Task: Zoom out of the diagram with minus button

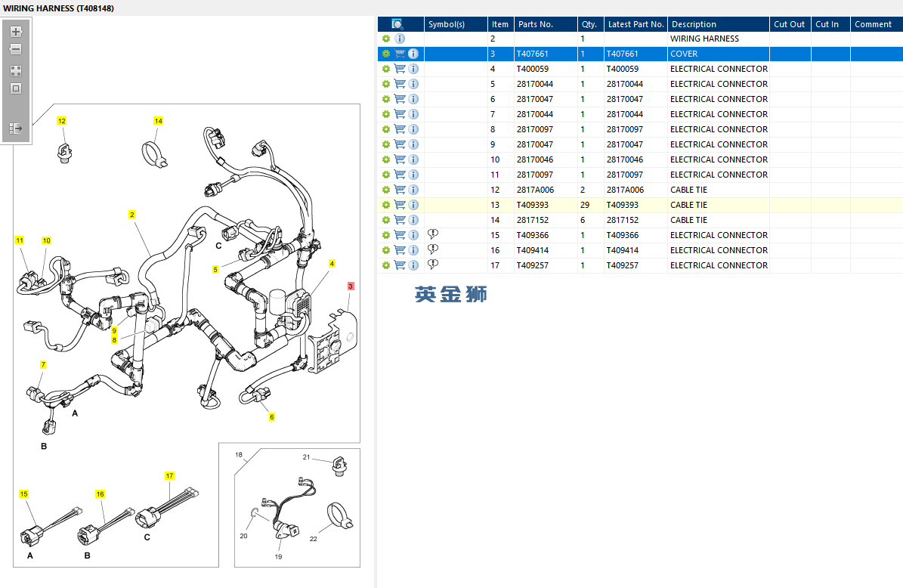Action: pyautogui.click(x=16, y=50)
